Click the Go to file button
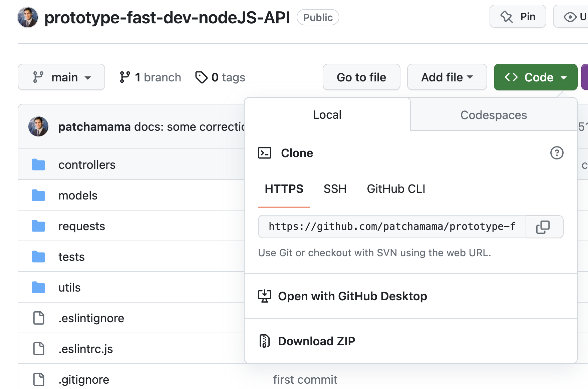 click(361, 77)
